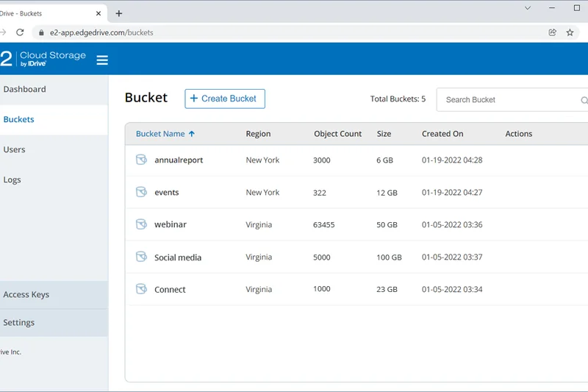Share this page from address bar
This screenshot has height=392, width=588.
pos(552,32)
